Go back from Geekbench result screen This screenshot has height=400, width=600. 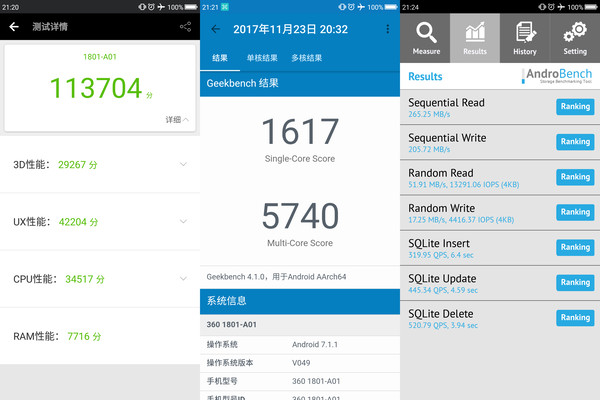tap(216, 29)
